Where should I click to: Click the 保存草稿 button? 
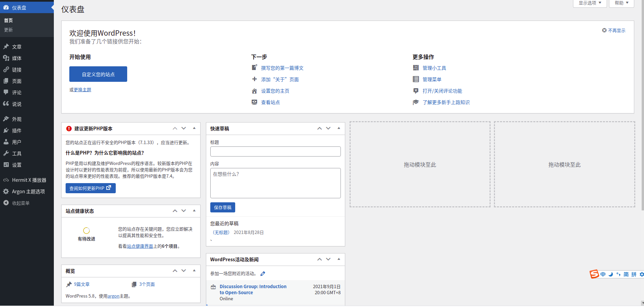(x=222, y=207)
